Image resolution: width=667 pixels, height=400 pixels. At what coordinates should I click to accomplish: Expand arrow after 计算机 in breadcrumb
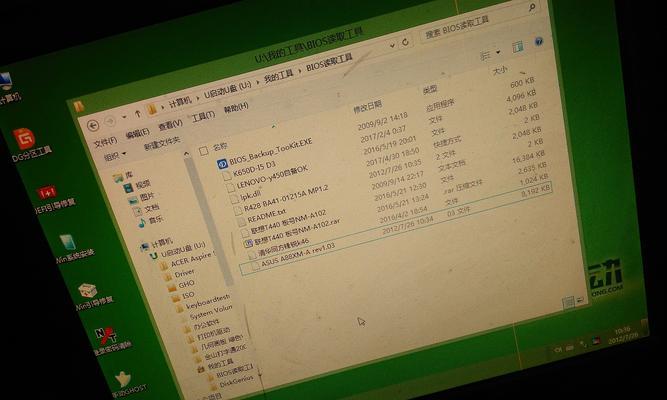point(197,98)
